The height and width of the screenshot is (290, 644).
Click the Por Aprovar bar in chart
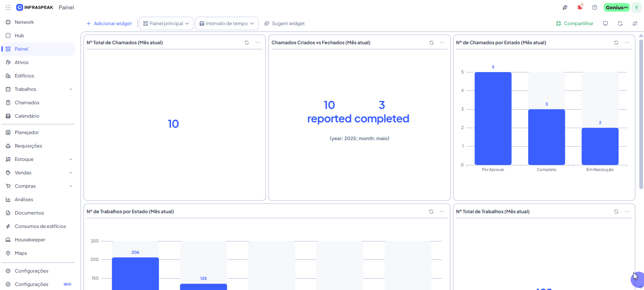493,118
